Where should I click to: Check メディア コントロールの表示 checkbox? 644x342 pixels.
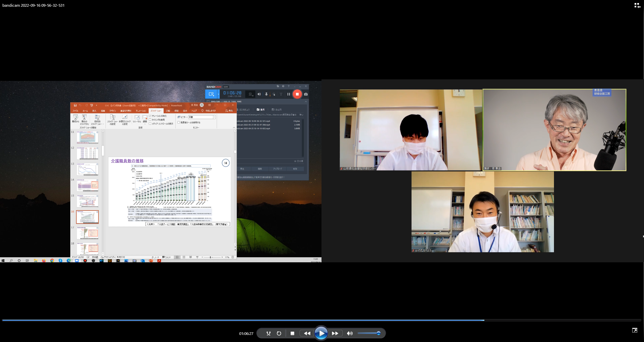click(x=150, y=123)
